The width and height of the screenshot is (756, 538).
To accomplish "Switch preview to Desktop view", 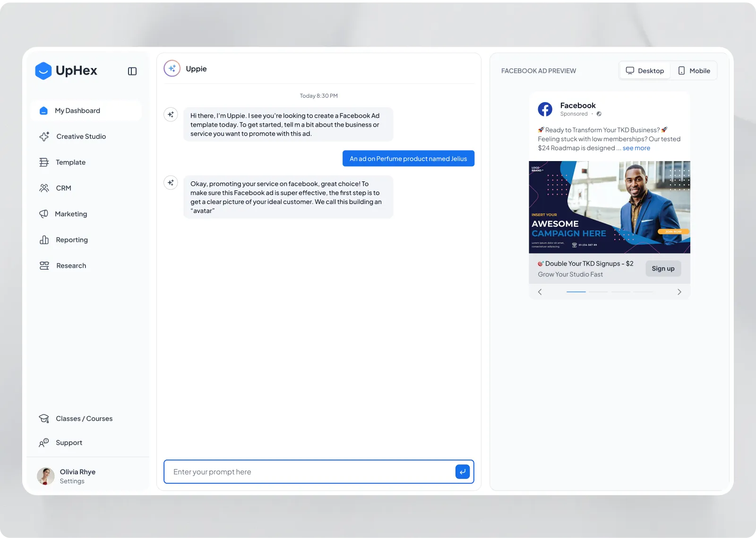I will tap(645, 71).
